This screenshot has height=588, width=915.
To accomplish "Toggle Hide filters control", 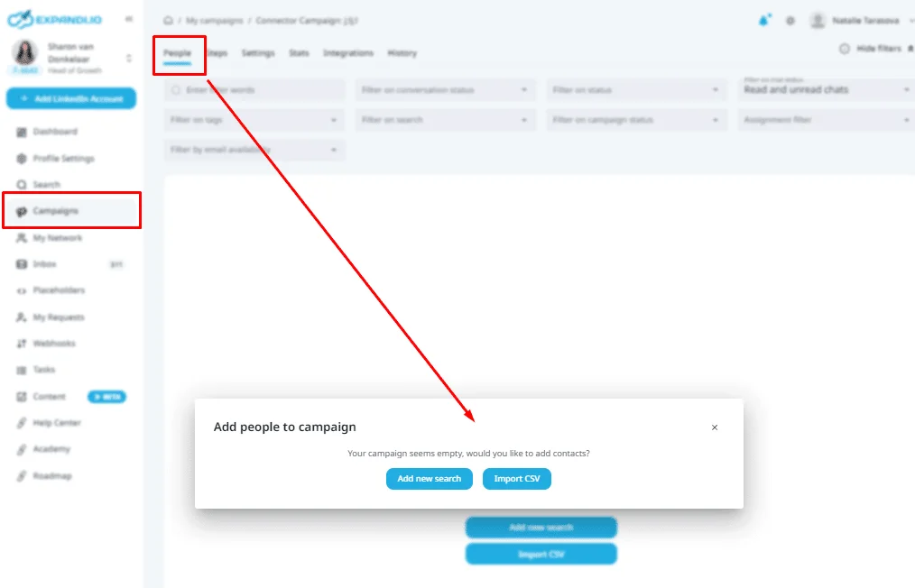I will point(873,49).
